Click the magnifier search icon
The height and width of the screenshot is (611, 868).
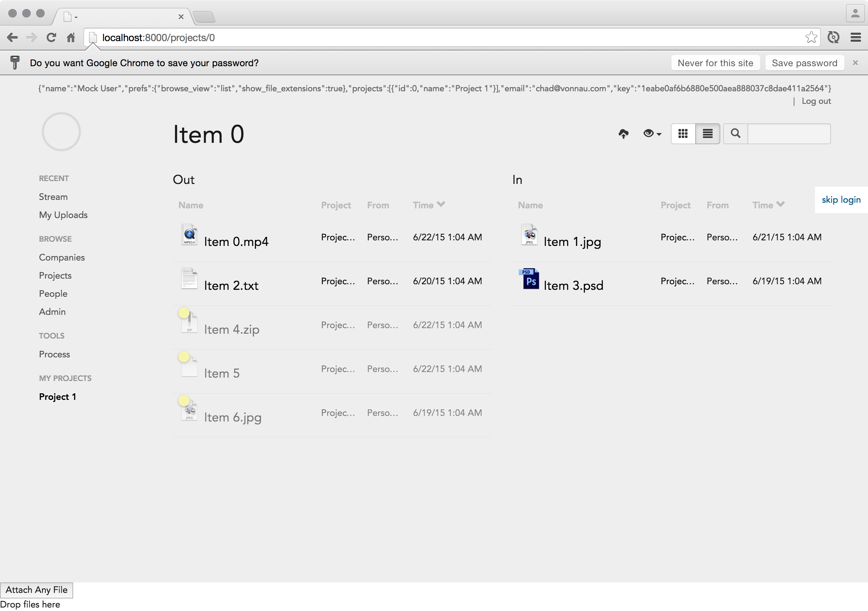pos(735,133)
